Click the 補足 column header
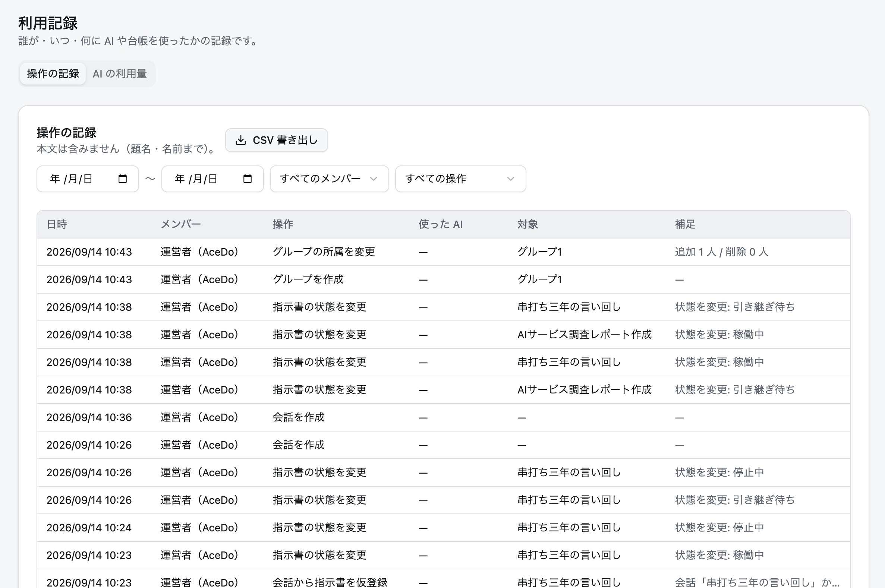 pos(686,224)
